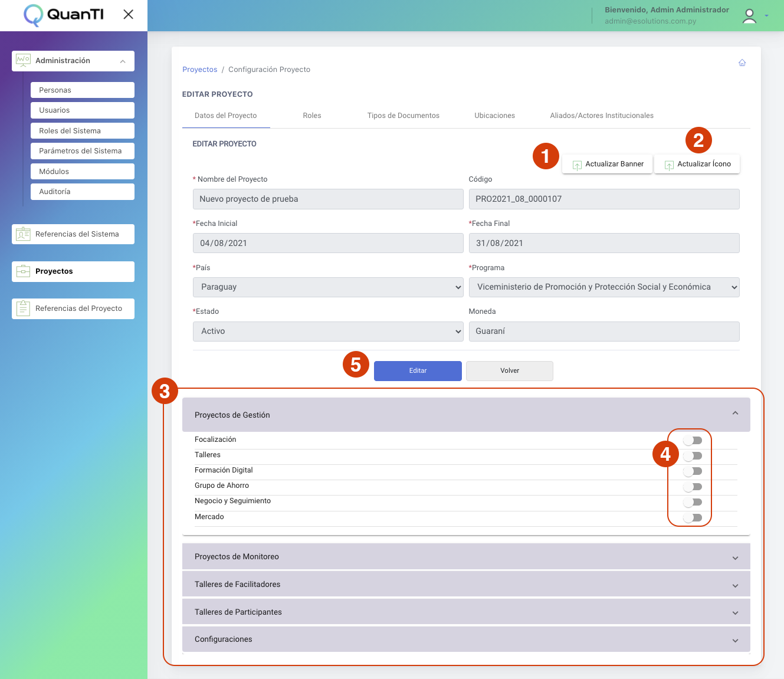Expand the Configuraciones section
Image resolution: width=784 pixels, height=679 pixels.
click(466, 639)
